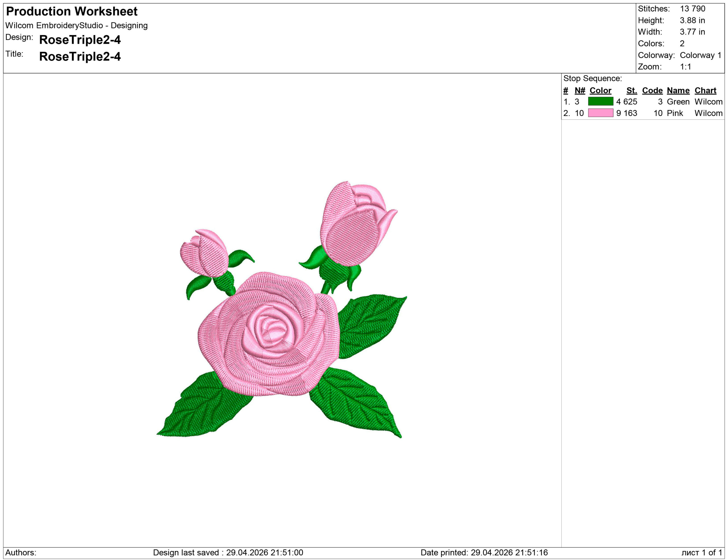Image resolution: width=728 pixels, height=560 pixels.
Task: Click the pink color swatch
Action: (x=600, y=113)
